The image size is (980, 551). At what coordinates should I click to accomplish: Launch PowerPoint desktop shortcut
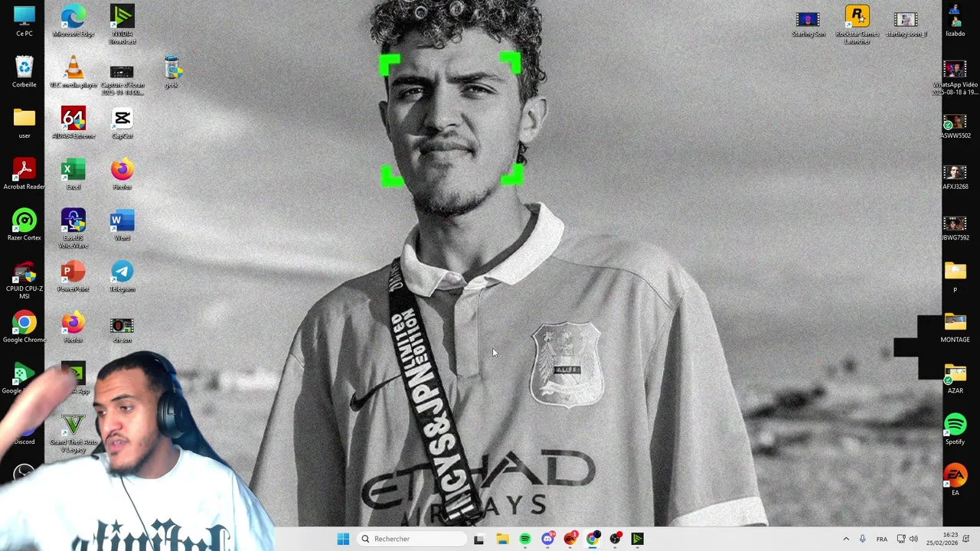[73, 275]
